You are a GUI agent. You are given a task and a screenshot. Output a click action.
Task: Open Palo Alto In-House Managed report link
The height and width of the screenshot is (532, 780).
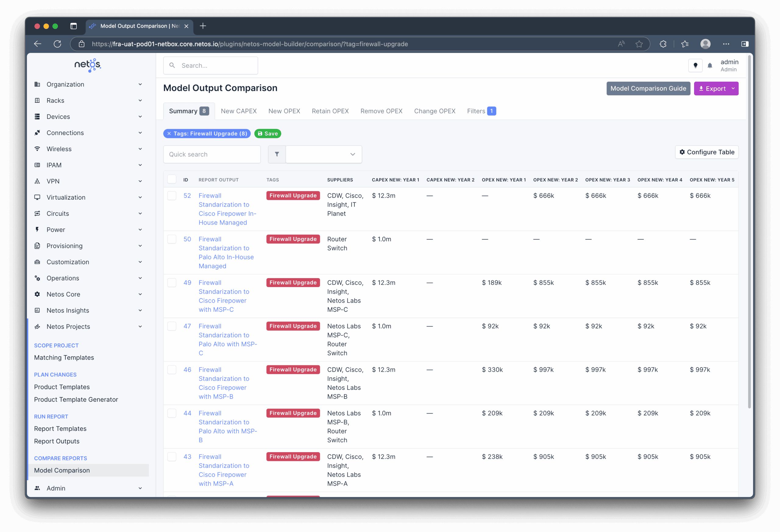[226, 252]
